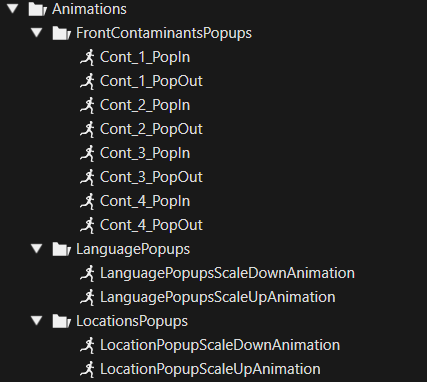The width and height of the screenshot is (427, 382).
Task: Click the animation icon beside Cont_4_PopIn
Action: point(88,201)
